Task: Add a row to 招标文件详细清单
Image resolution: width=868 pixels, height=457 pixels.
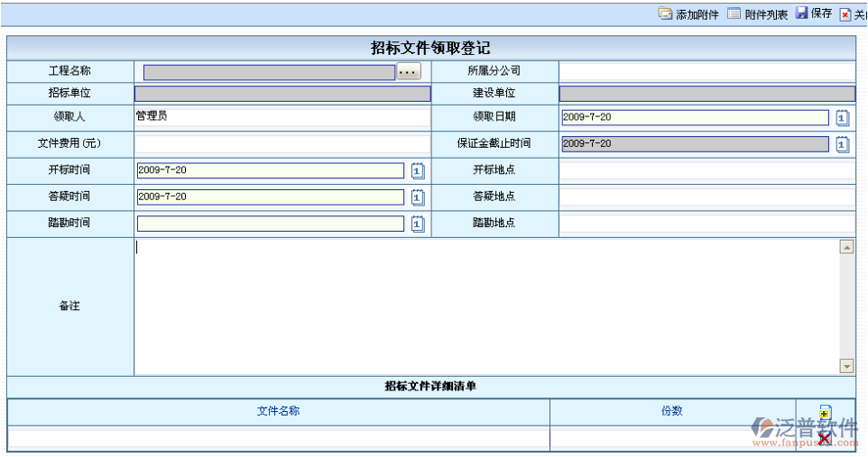Action: (825, 412)
